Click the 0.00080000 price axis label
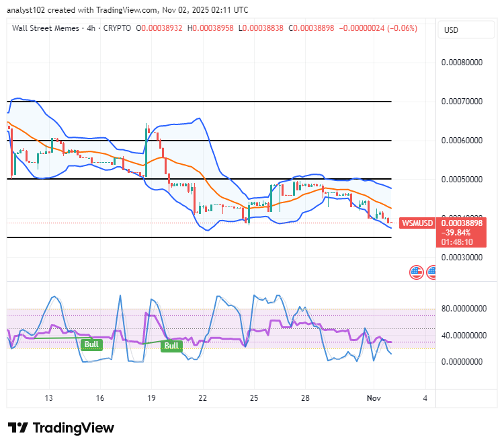The width and height of the screenshot is (504, 448). [462, 63]
